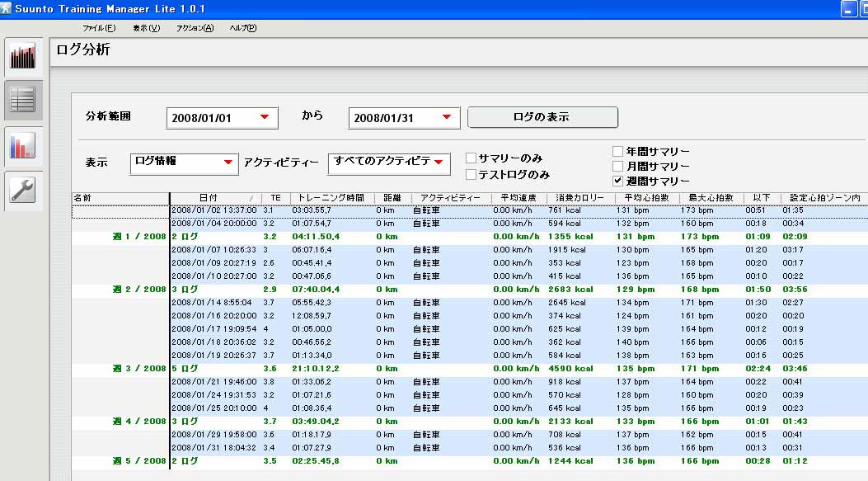This screenshot has height=481, width=868.
Task: Select log row 2008/01/07 10:26:33
Action: (x=469, y=250)
